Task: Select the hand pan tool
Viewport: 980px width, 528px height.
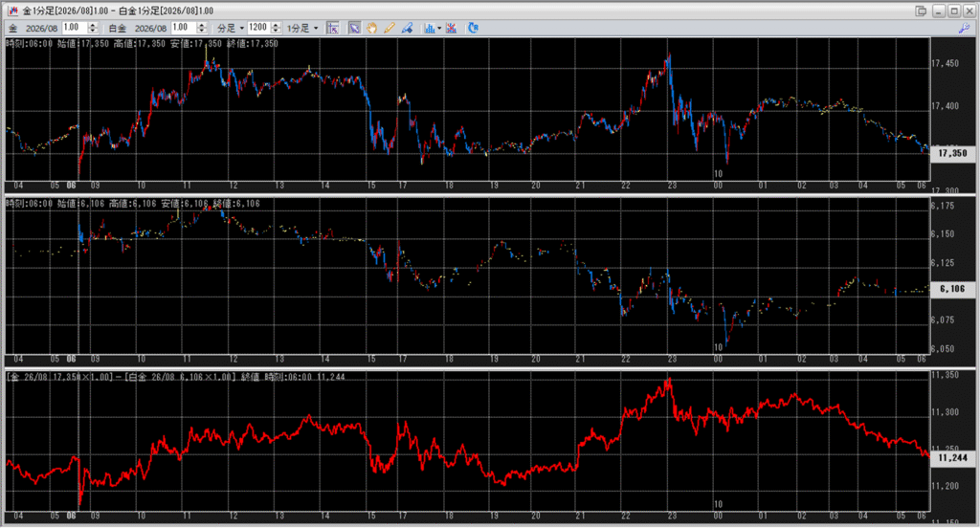Action: (372, 28)
